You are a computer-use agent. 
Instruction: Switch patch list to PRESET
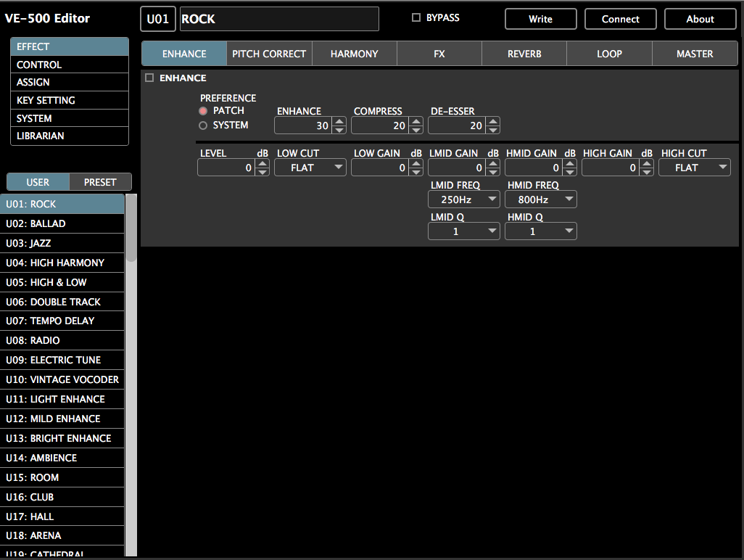[x=100, y=182]
